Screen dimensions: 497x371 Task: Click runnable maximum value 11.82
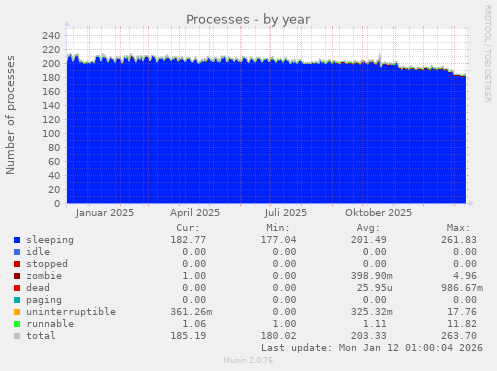[462, 324]
